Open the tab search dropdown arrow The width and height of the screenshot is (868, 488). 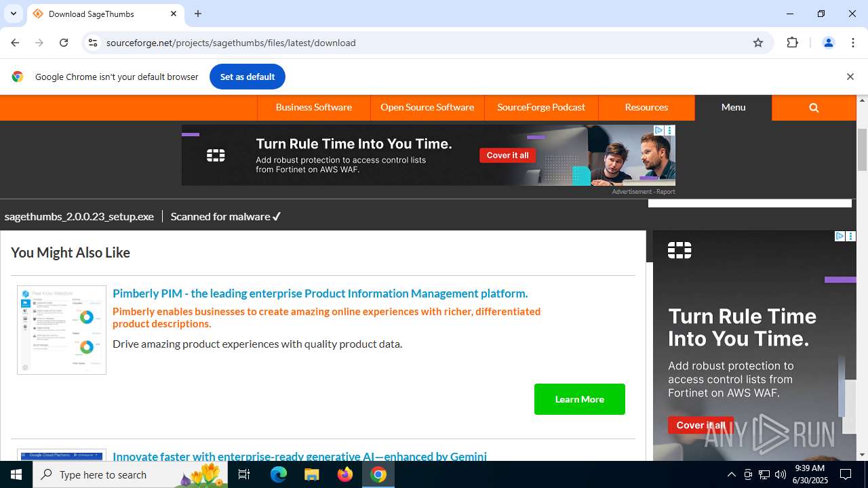pos(13,14)
